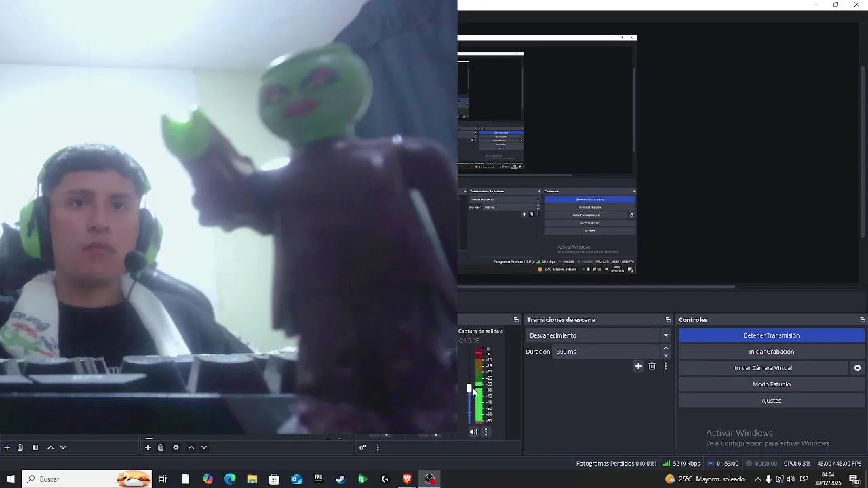Open audio mixer toolbar options menu

378,447
